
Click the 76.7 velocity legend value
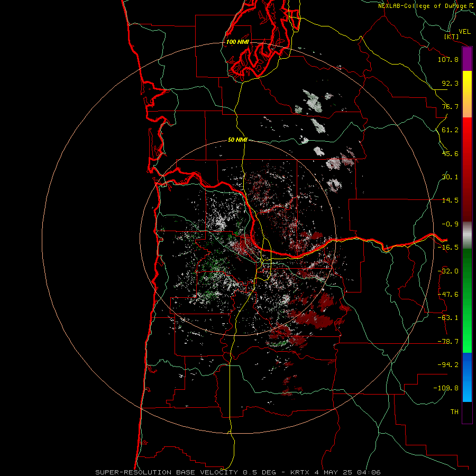click(450, 106)
